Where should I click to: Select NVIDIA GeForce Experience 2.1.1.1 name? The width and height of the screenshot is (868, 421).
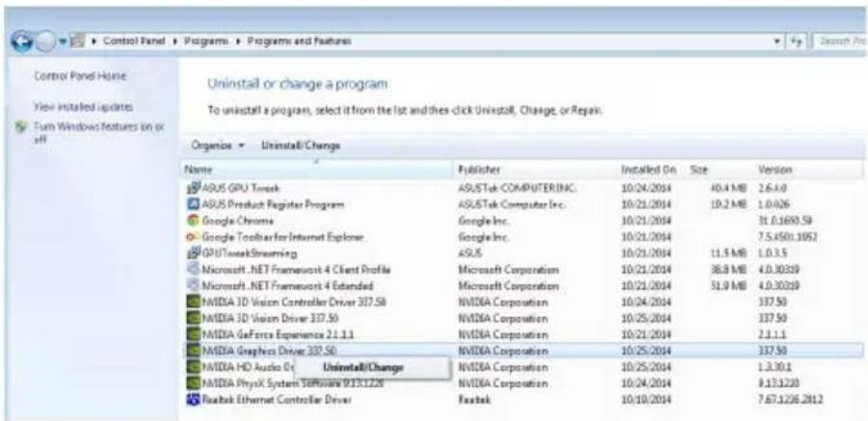(x=277, y=335)
